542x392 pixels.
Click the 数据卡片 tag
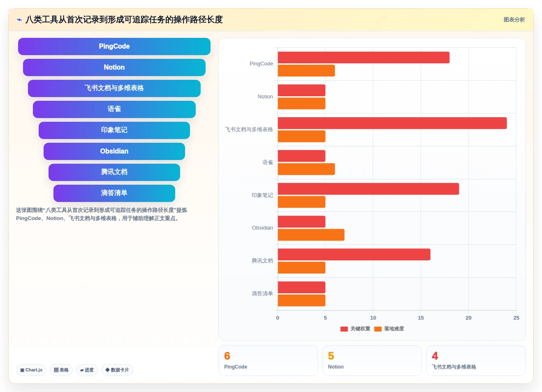[117, 370]
